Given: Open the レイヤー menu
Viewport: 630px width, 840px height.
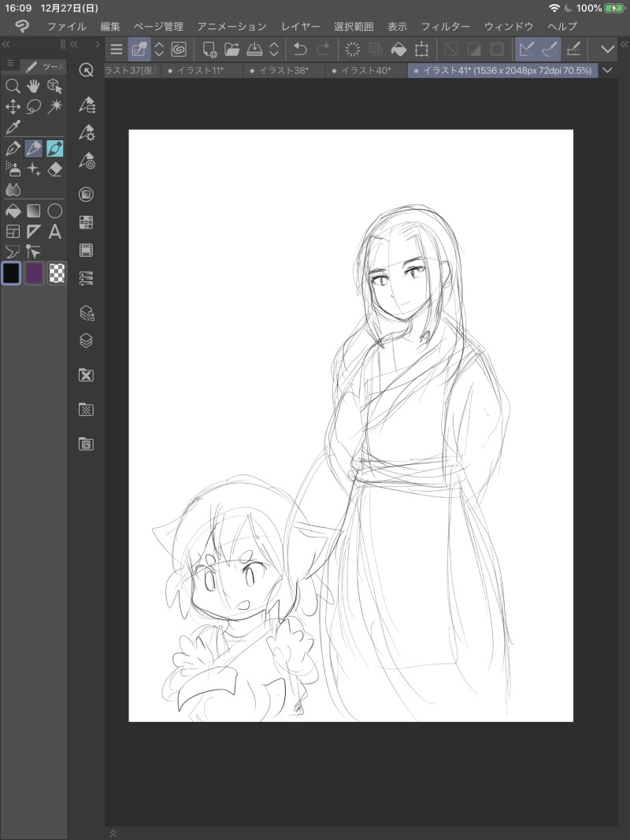Looking at the screenshot, I should point(300,26).
